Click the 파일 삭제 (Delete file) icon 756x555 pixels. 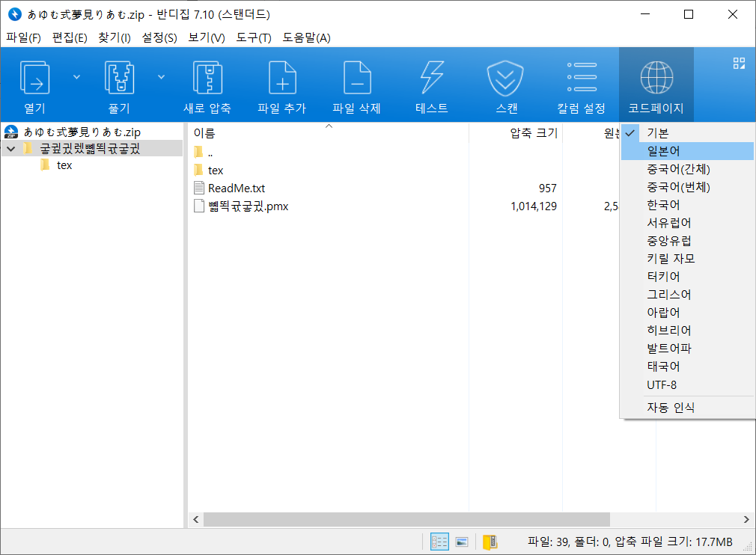coord(357,78)
